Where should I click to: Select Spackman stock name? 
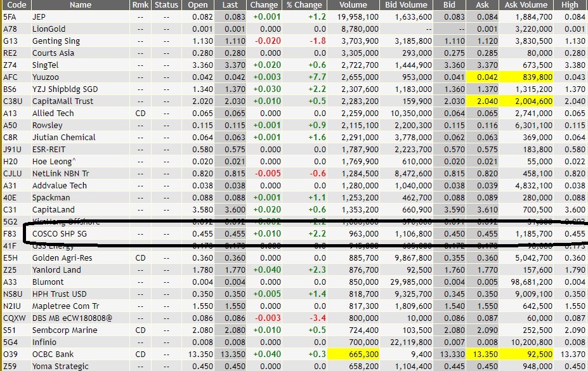[x=51, y=197]
